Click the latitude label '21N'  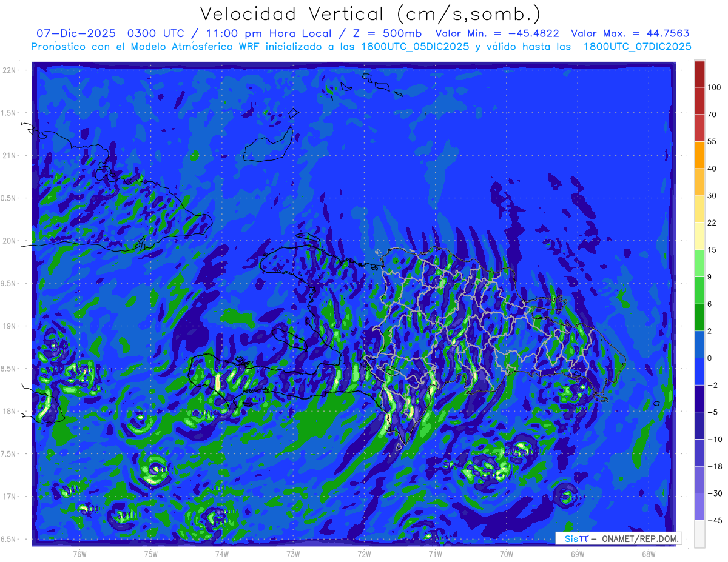[x=8, y=155]
